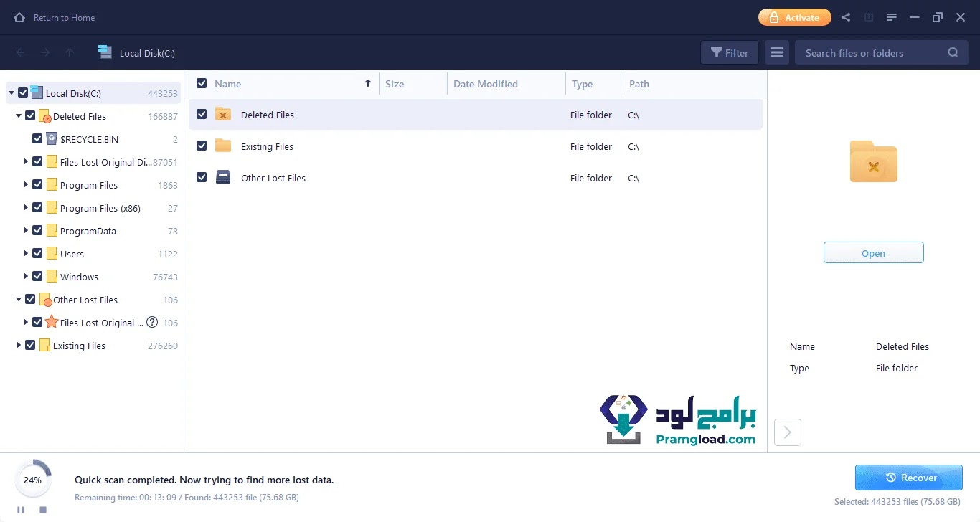Viewport: 980px width, 522px height.
Task: Click the Return to Home icon
Action: click(19, 17)
